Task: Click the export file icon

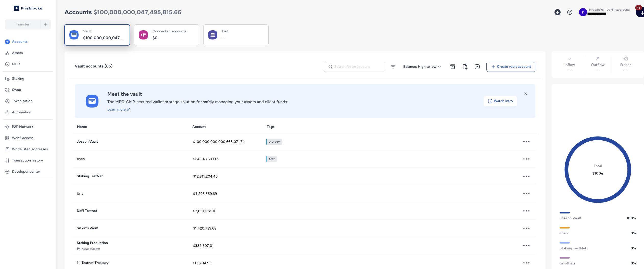Action: (465, 67)
